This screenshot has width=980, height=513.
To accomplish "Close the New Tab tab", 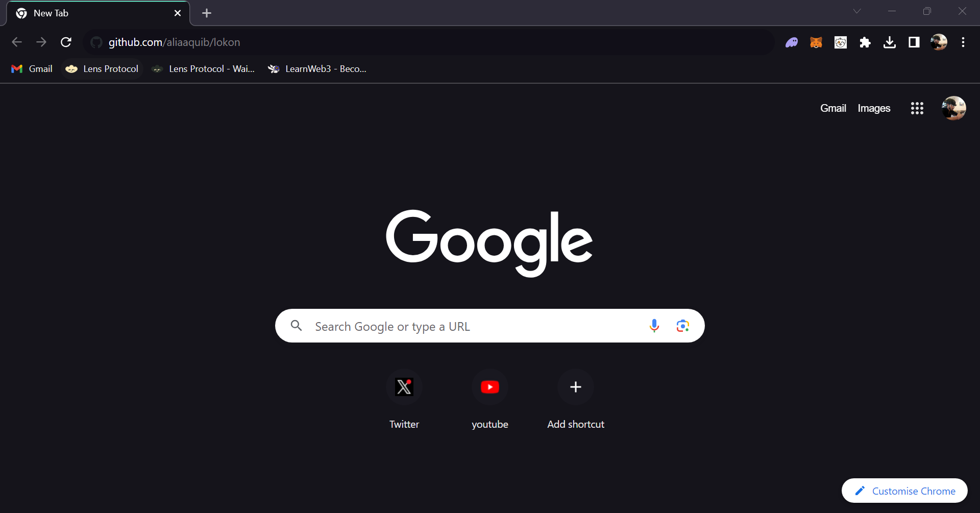I will click(178, 13).
